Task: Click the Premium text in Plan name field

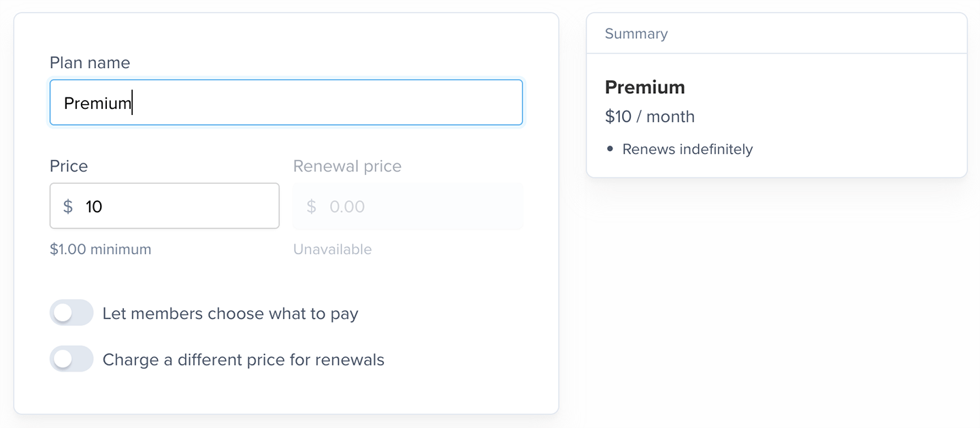Action: (97, 103)
